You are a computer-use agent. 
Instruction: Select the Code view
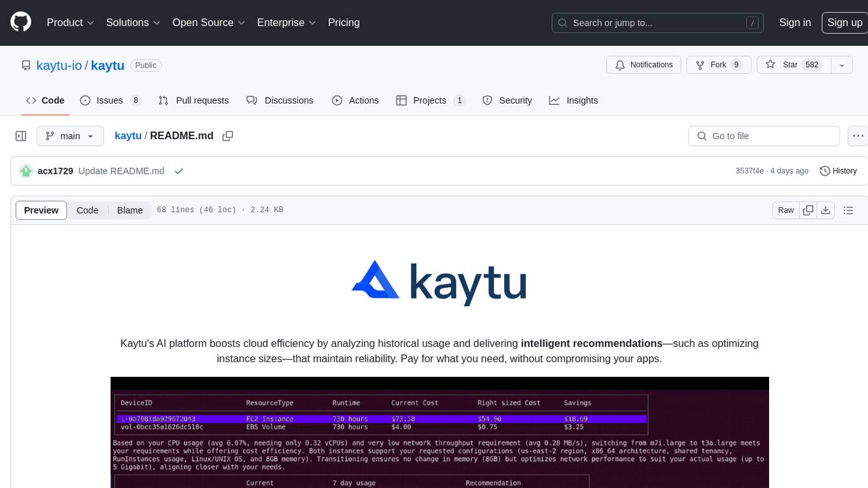tap(87, 210)
